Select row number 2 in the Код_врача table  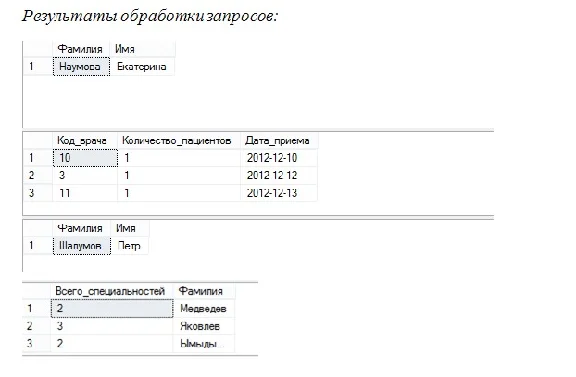click(38, 175)
